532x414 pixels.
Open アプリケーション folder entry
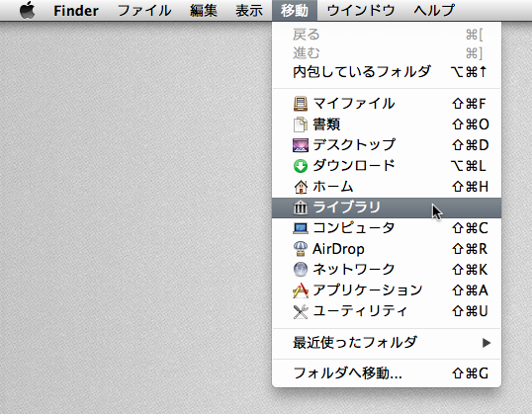coord(387,290)
